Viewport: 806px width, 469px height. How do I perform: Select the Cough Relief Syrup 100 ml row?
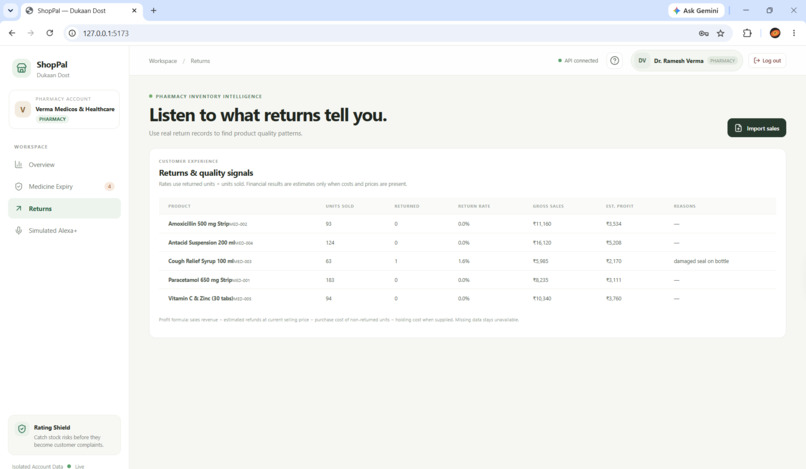pyautogui.click(x=467, y=261)
